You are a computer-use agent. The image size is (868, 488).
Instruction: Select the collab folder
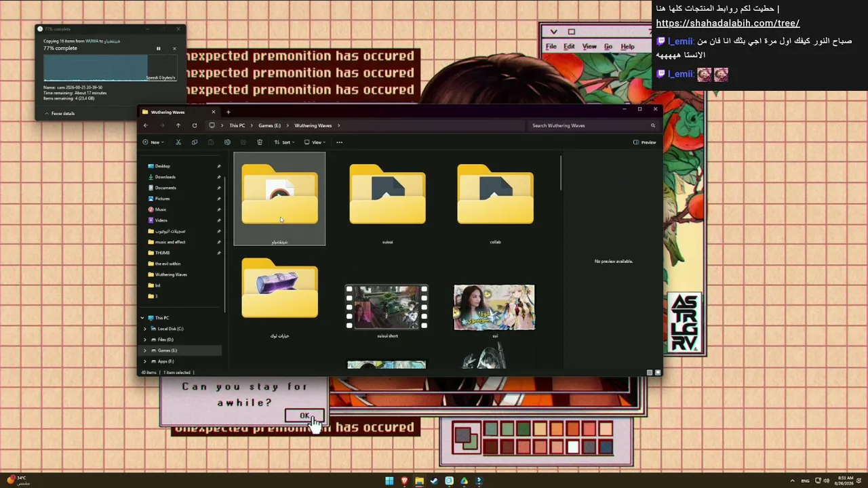495,199
